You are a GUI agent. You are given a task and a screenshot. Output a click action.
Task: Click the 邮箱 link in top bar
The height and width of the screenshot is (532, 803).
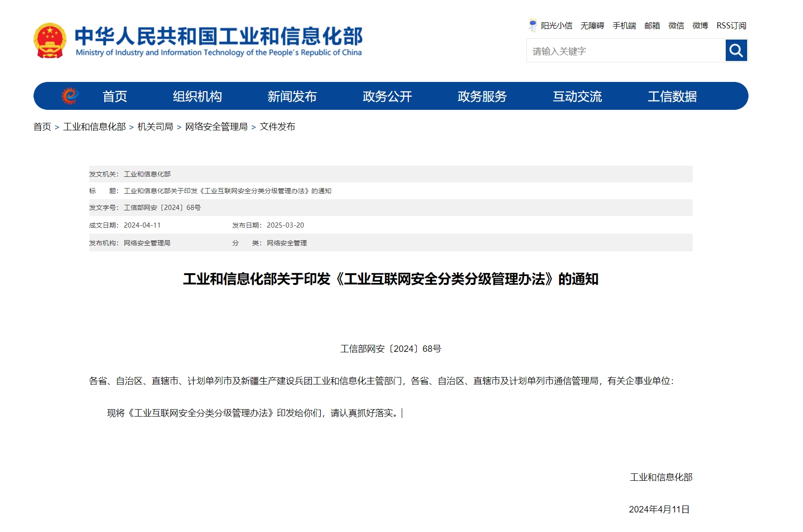pyautogui.click(x=652, y=26)
